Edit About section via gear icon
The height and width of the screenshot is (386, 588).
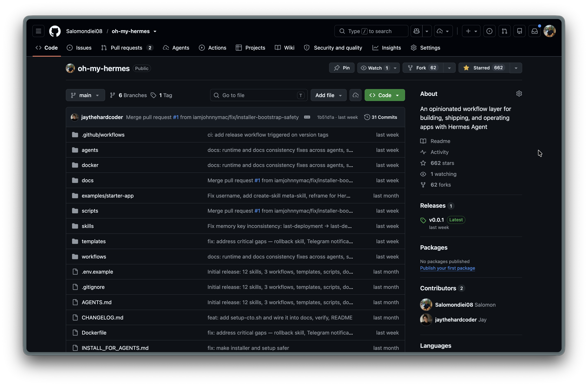[x=519, y=94]
